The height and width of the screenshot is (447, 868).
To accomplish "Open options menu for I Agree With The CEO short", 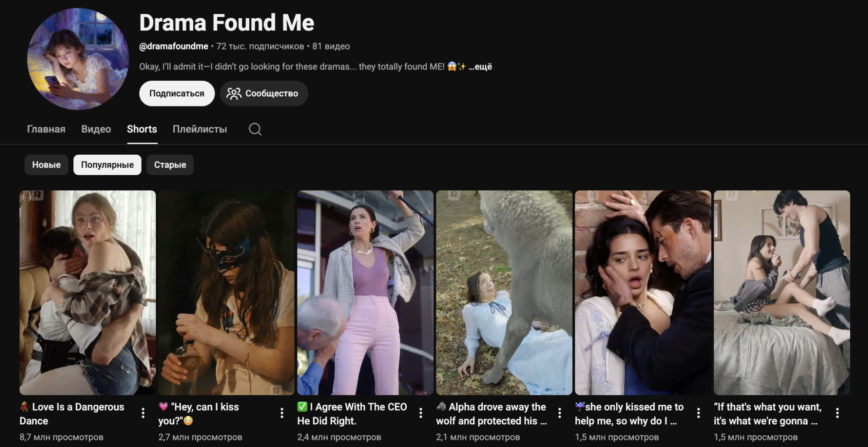I will pyautogui.click(x=421, y=413).
